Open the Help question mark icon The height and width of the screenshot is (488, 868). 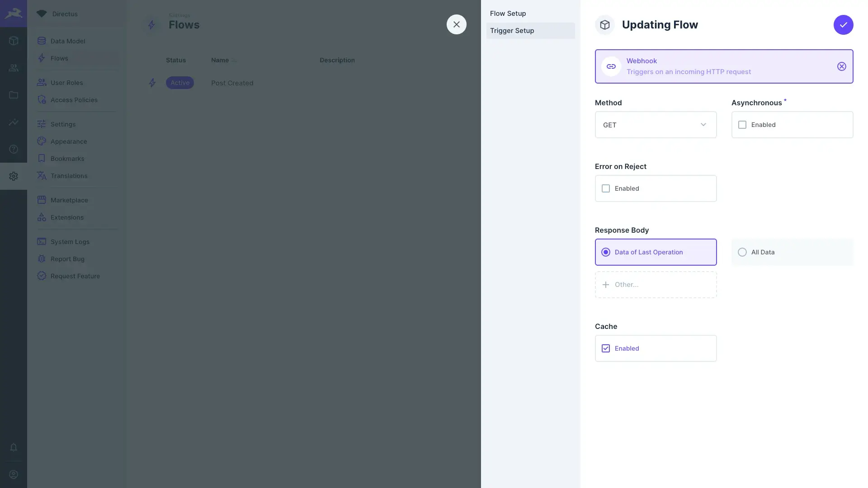click(x=14, y=149)
